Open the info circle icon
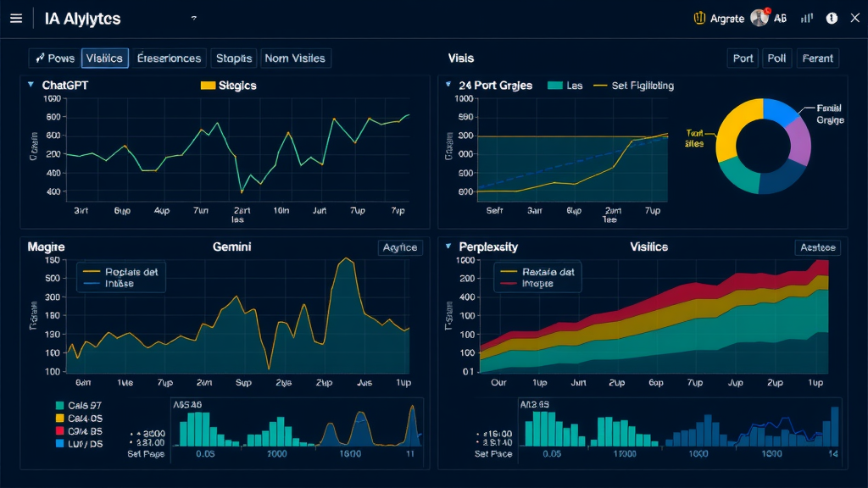 (x=832, y=18)
